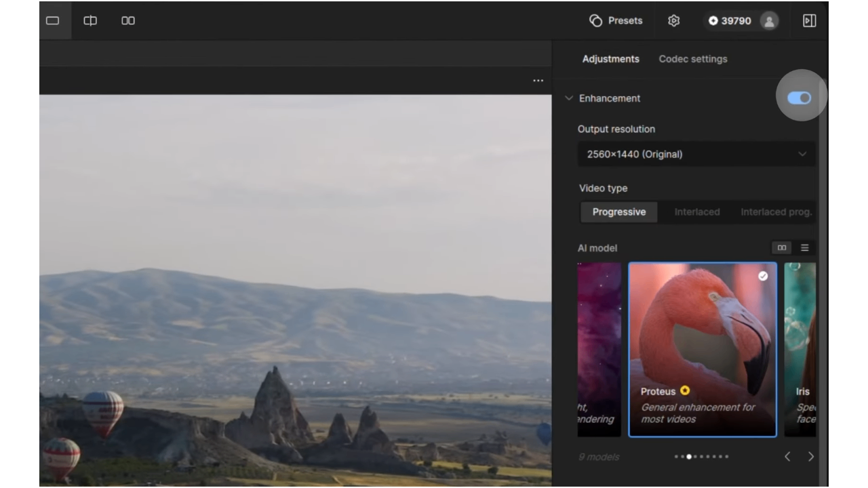868x488 pixels.
Task: Switch to split view comparison layout
Action: [x=90, y=20]
